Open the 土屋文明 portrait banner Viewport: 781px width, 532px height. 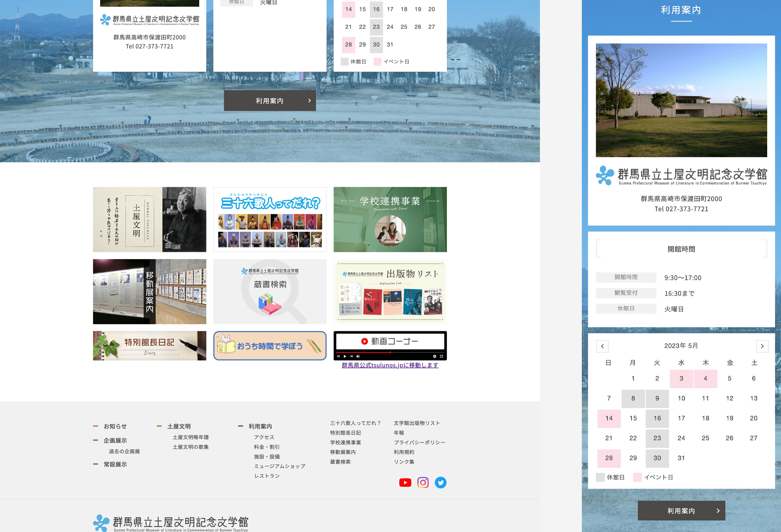click(149, 220)
